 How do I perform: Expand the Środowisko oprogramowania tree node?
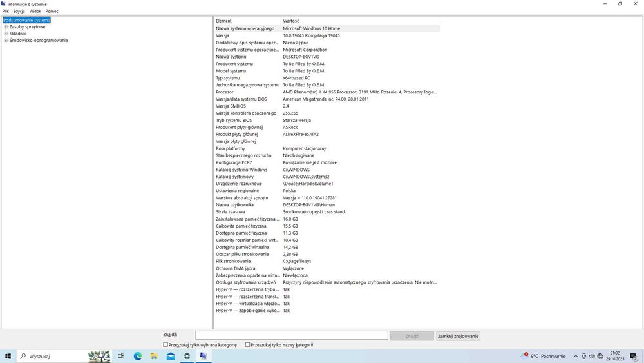(6, 40)
